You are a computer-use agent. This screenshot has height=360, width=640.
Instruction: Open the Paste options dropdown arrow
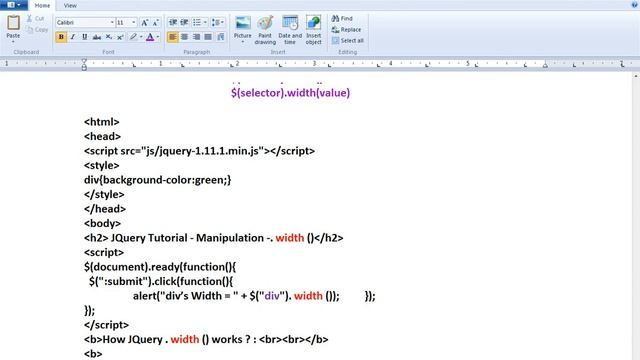click(x=13, y=42)
